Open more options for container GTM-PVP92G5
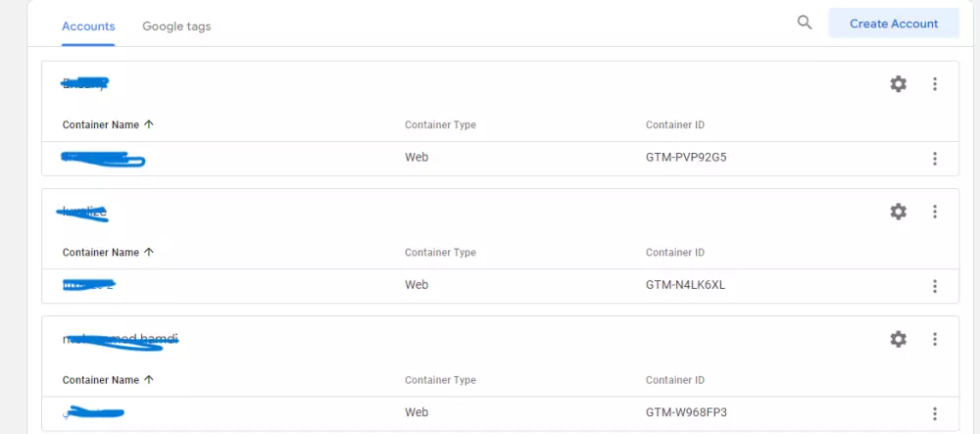 [x=935, y=159]
